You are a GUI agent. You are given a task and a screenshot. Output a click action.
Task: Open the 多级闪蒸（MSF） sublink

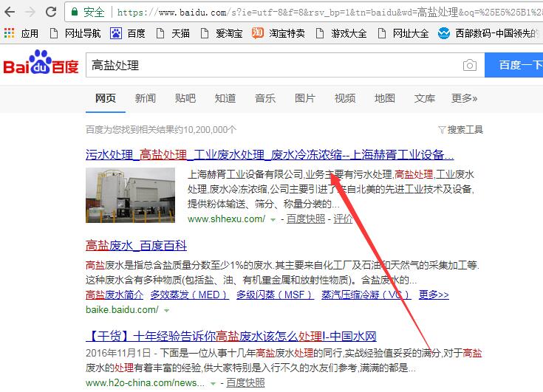pos(276,295)
